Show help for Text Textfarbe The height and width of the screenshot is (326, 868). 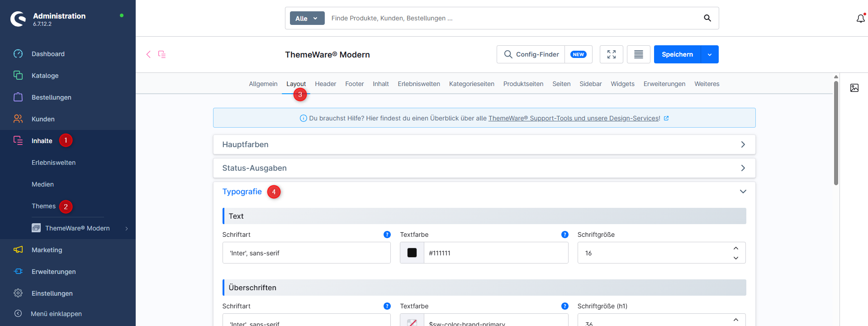565,235
